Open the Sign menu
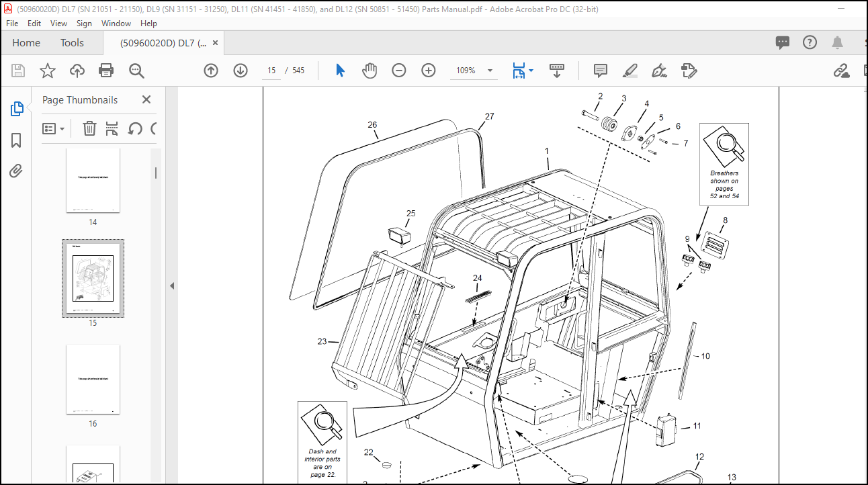 84,23
